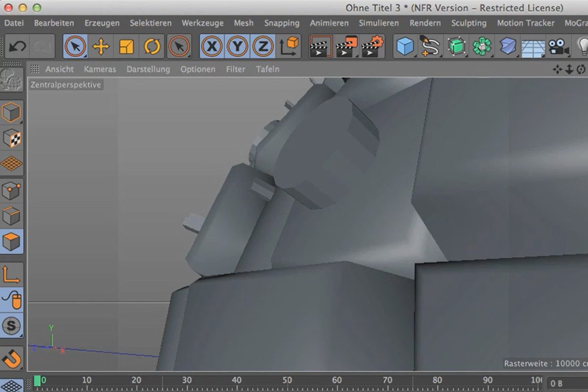
Task: Open the Datei menu
Action: pyautogui.click(x=14, y=23)
